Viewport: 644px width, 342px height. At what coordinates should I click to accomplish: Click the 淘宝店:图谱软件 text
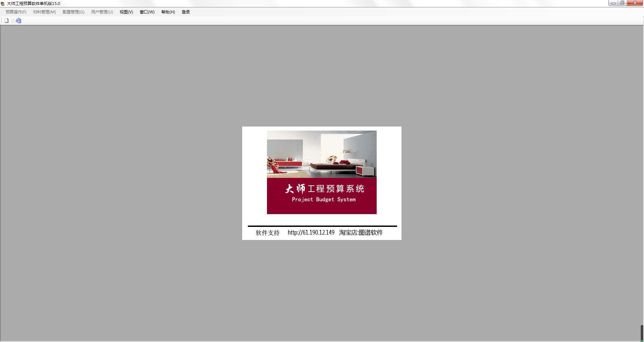361,233
